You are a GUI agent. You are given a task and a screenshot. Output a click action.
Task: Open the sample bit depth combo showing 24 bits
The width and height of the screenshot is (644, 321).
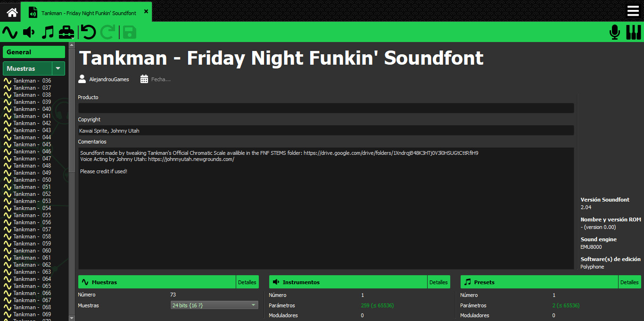coord(214,305)
